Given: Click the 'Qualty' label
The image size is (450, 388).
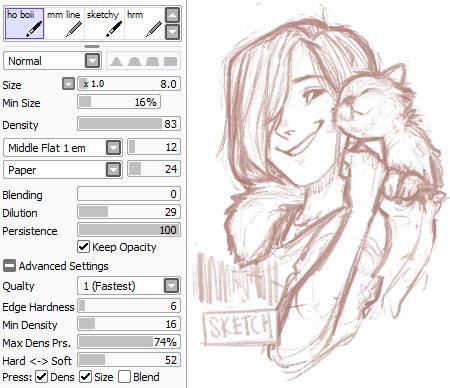Looking at the screenshot, I should click(x=18, y=286).
